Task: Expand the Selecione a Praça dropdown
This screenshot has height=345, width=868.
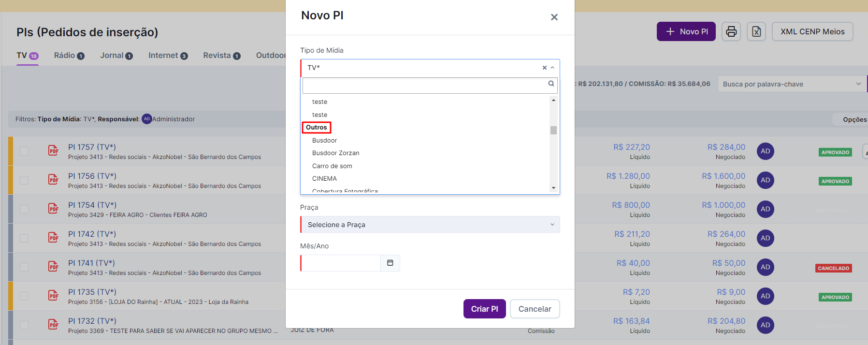Action: [430, 225]
